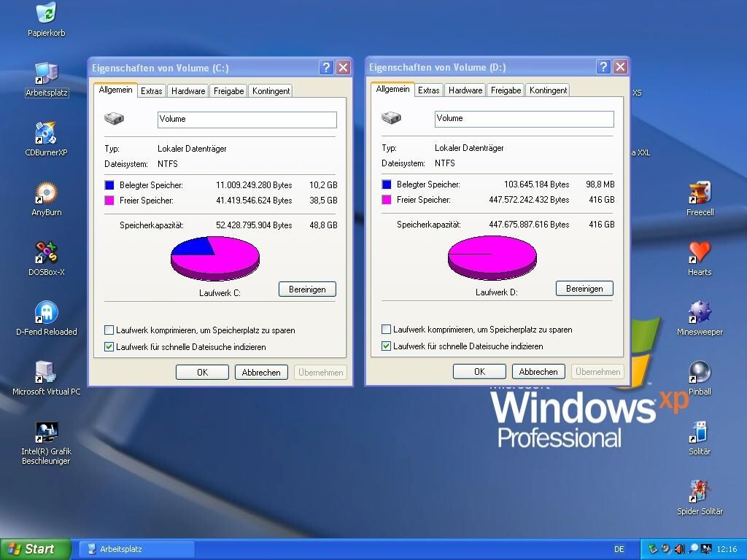The image size is (747, 560).
Task: Click the pie chart for Laufwerk C:
Action: pos(215,258)
